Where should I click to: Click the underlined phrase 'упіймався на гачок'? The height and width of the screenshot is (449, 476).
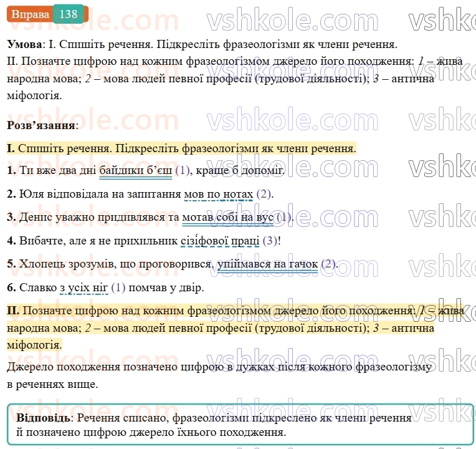267,264
